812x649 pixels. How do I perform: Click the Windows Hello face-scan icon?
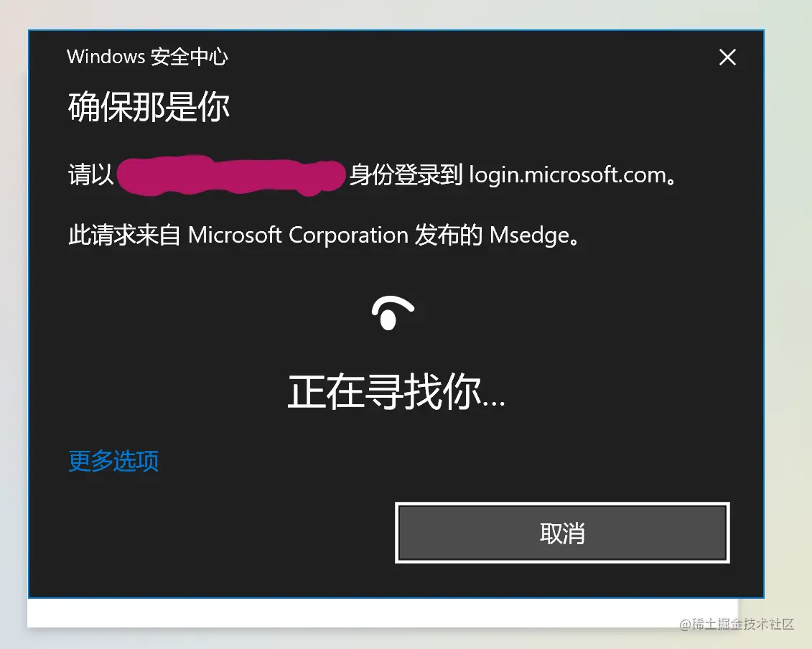point(393,313)
